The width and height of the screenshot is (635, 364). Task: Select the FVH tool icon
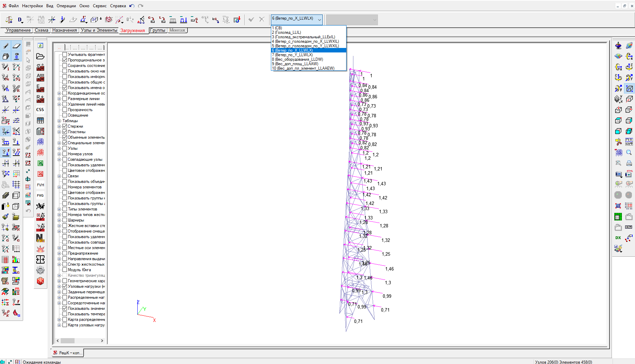[x=40, y=185]
